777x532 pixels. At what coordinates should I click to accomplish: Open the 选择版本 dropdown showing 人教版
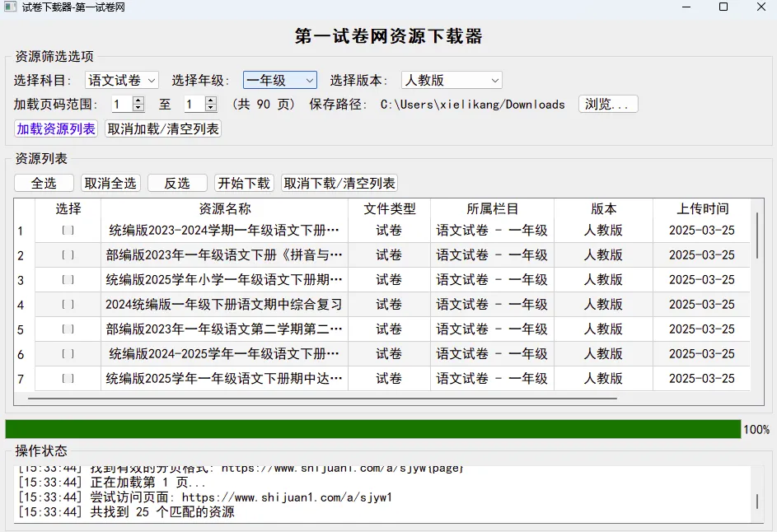452,80
